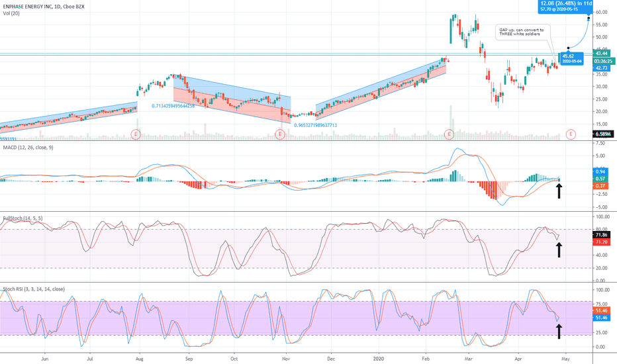Select the ENPHASE ENERGY INC symbol title

pos(44,7)
